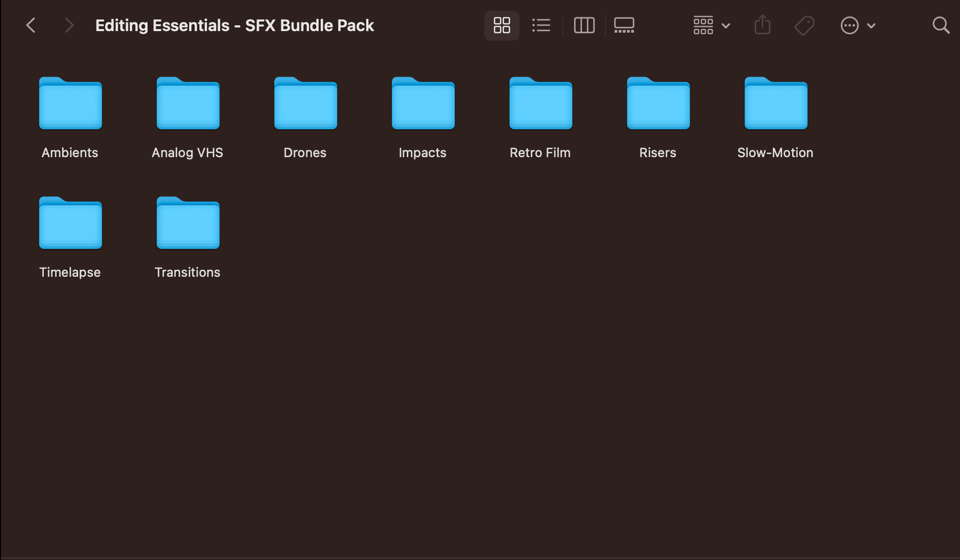
Task: Click the Risers folder label
Action: tap(658, 153)
